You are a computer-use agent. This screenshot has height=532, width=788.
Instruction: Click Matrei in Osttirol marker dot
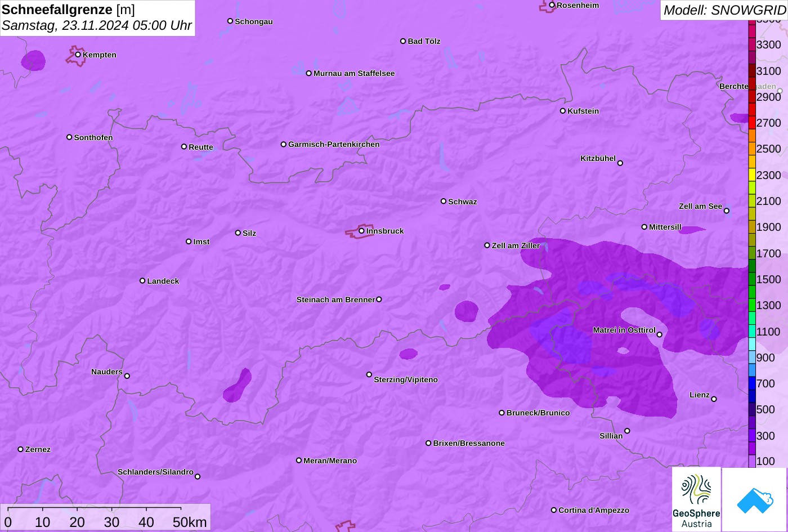[x=660, y=334]
